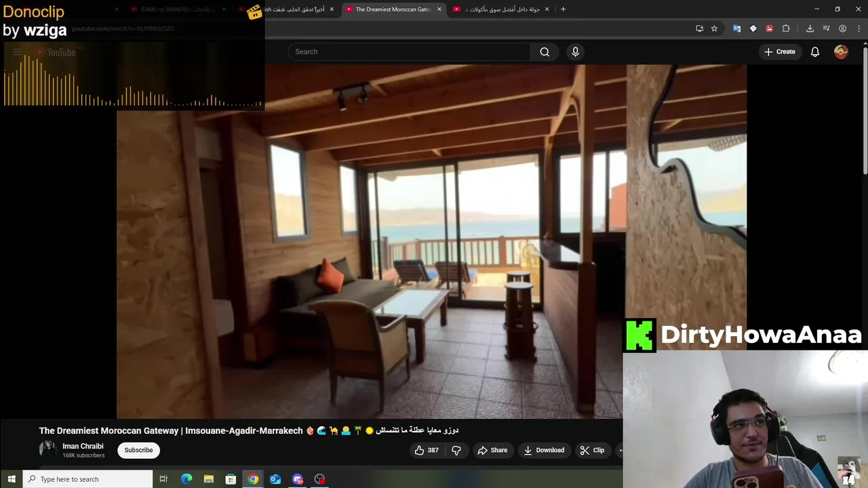This screenshot has width=868, height=488.
Task: Launch Microsoft Edge from the taskbar
Action: click(x=186, y=479)
